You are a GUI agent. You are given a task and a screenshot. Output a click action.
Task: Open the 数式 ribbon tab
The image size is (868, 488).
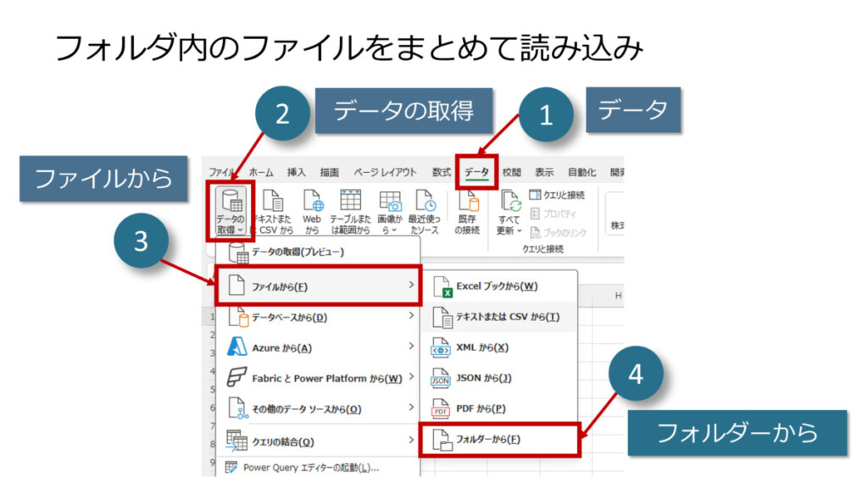(x=442, y=172)
